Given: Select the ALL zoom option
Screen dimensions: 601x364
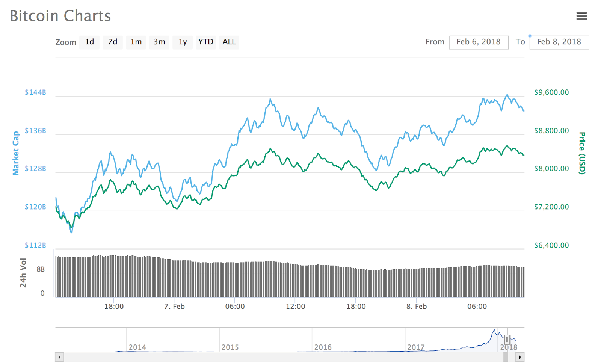Looking at the screenshot, I should tap(229, 42).
